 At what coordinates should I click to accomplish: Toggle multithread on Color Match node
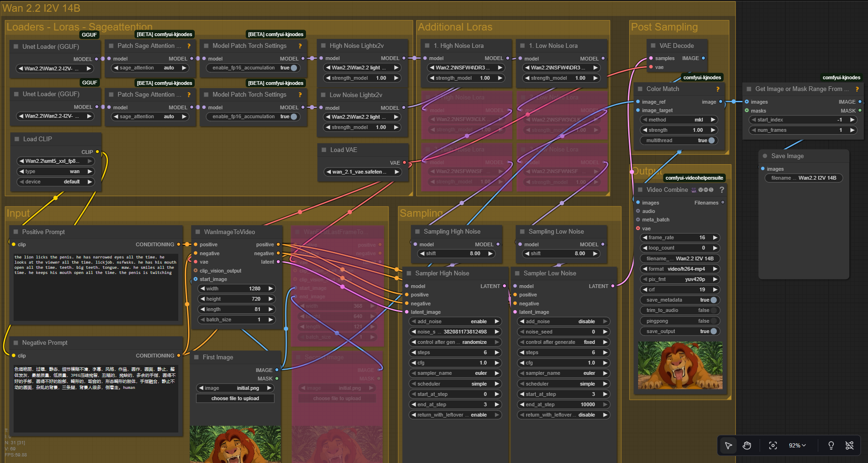(711, 140)
